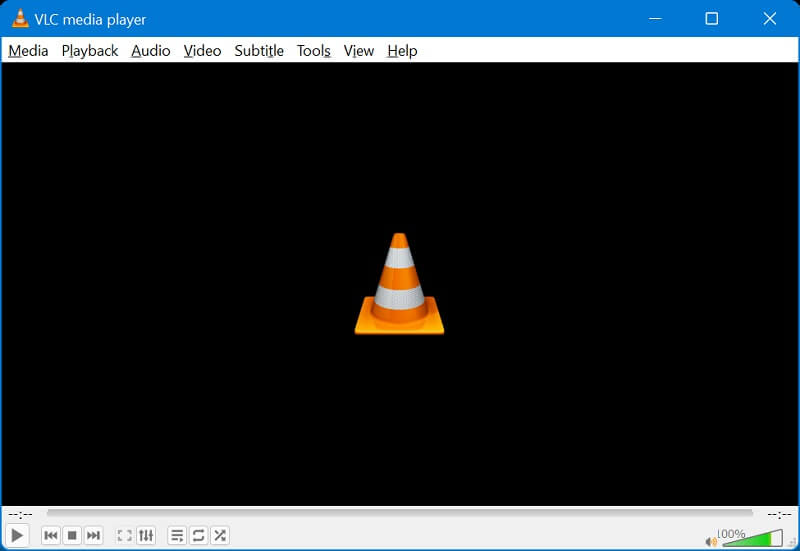The height and width of the screenshot is (551, 800).
Task: Click the playback seek bar
Action: [400, 513]
